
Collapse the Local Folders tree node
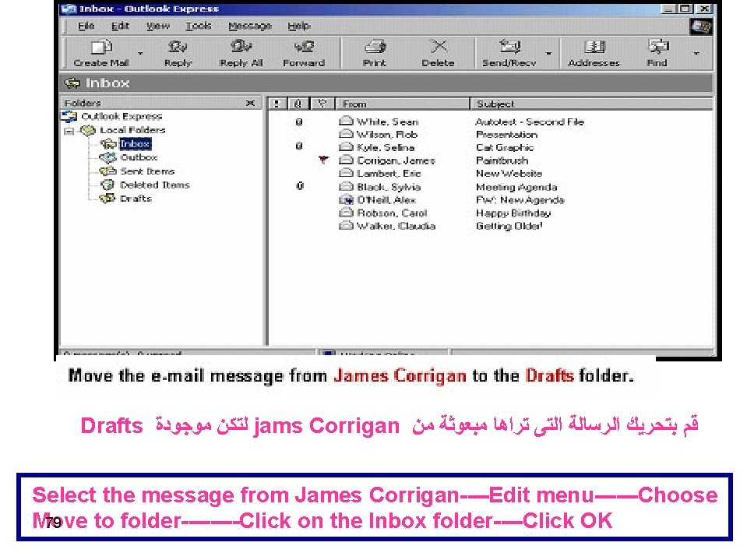(69, 131)
